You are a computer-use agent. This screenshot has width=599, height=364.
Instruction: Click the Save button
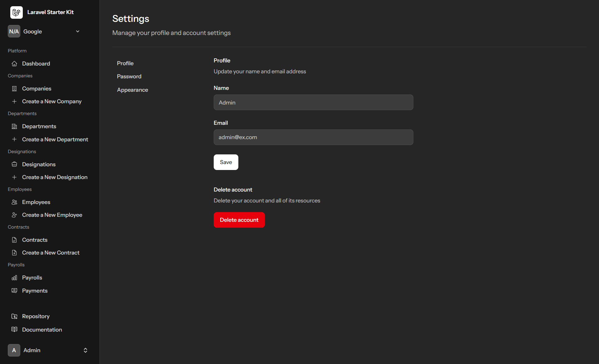(226, 162)
